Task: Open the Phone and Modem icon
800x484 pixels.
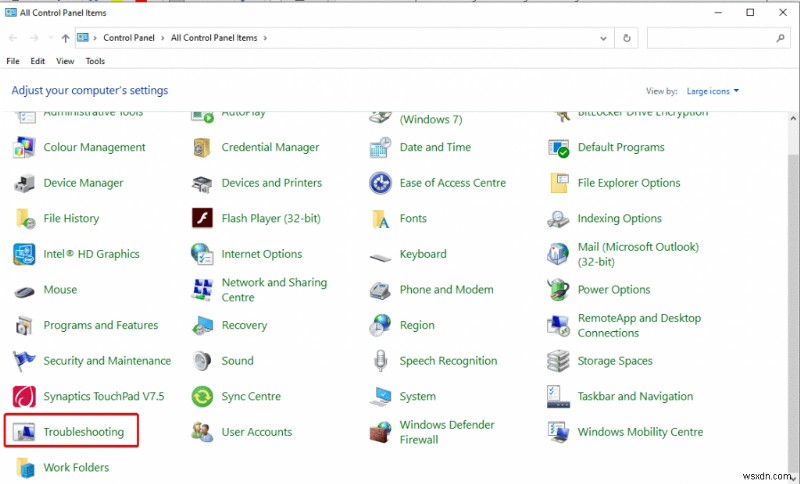Action: point(380,290)
